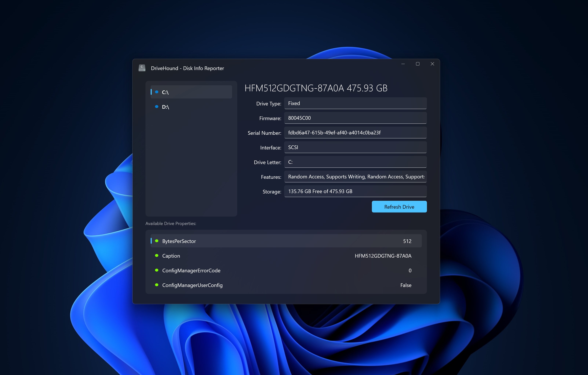The height and width of the screenshot is (375, 588).
Task: Click the Features text field
Action: [x=355, y=177]
